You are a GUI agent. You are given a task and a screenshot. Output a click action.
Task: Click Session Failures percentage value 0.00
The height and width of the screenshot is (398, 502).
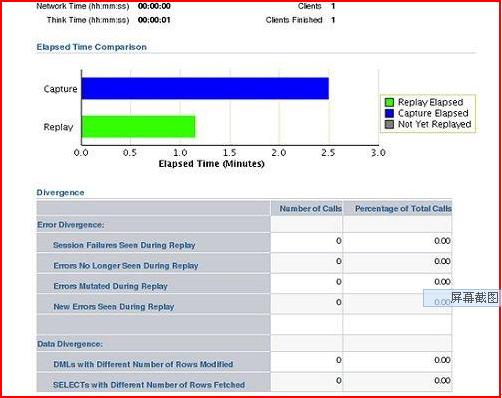(x=442, y=241)
